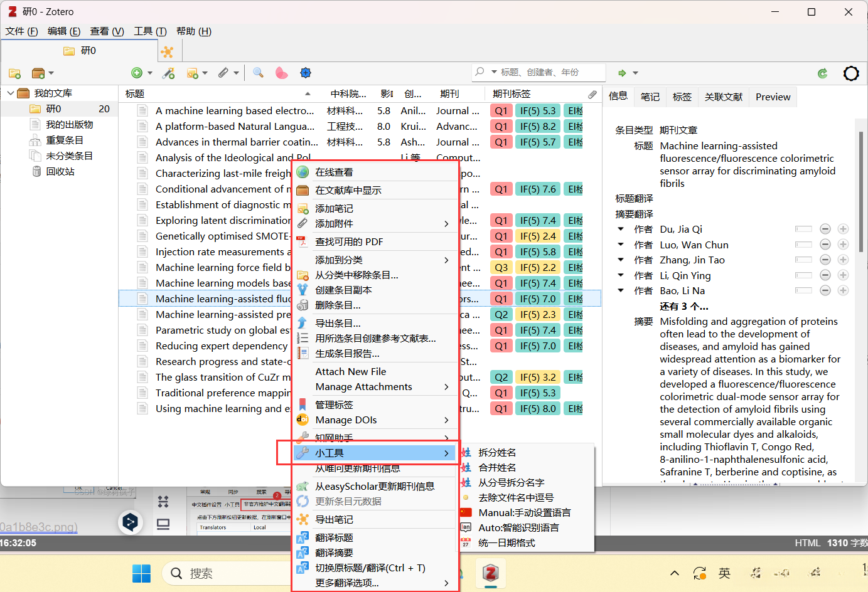The image size is (868, 592).
Task: Click the green sync refresh icon
Action: point(823,73)
